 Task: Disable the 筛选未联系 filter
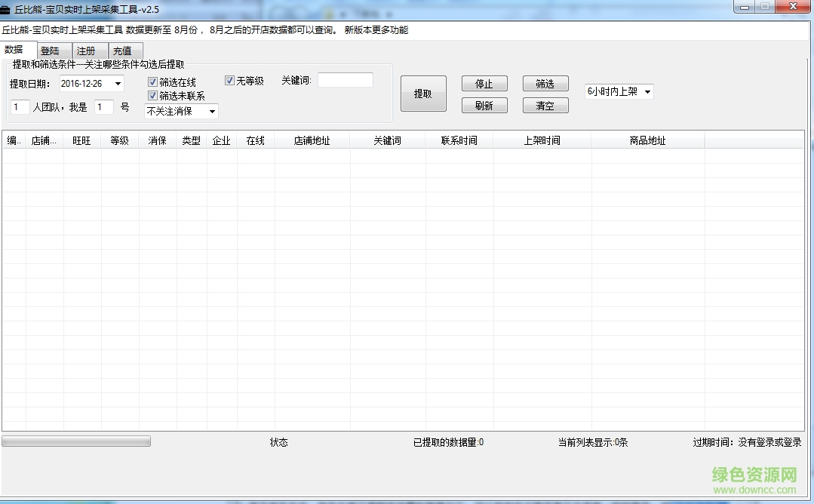point(153,95)
